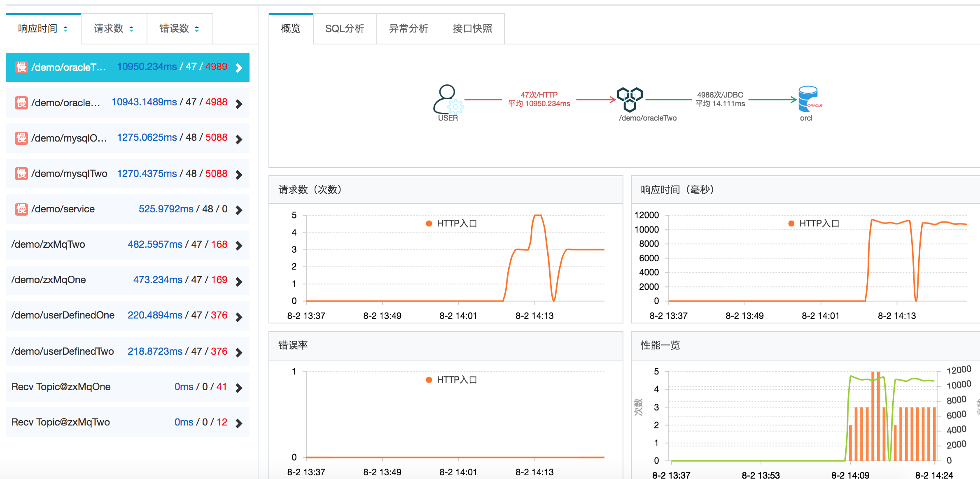The image size is (980, 479).
Task: Toggle HTTP入口 legend in 请求数 chart
Action: pos(451,223)
